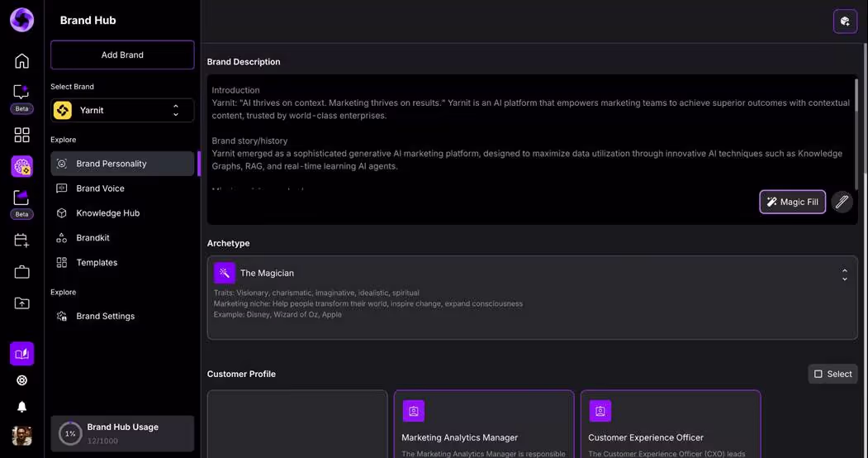Click the Magic Fill button
This screenshot has width=868, height=458.
coord(792,203)
